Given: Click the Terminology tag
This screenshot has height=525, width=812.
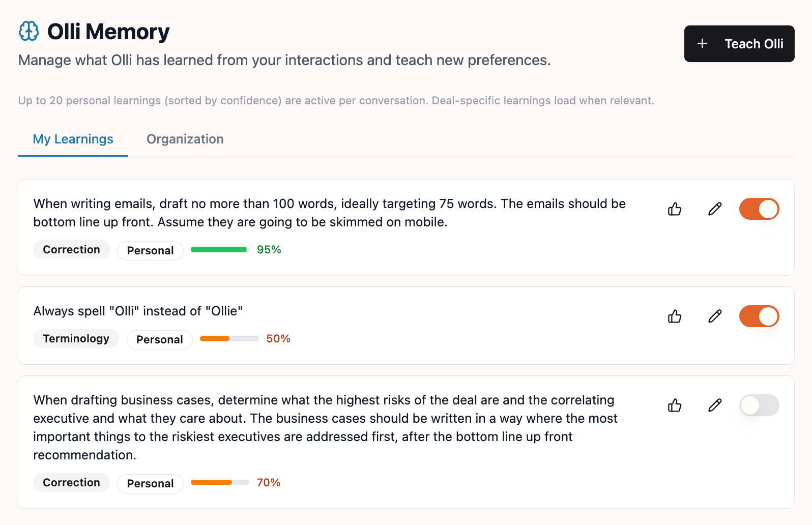Looking at the screenshot, I should [76, 338].
